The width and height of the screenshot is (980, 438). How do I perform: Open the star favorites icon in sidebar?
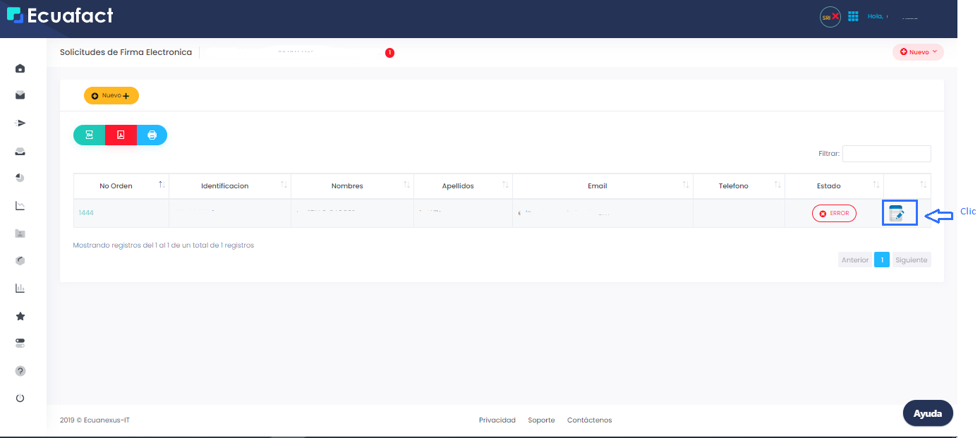pos(20,317)
